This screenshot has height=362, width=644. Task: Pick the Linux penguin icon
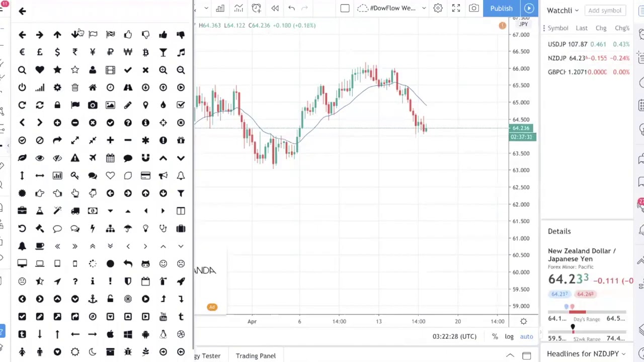(x=163, y=334)
